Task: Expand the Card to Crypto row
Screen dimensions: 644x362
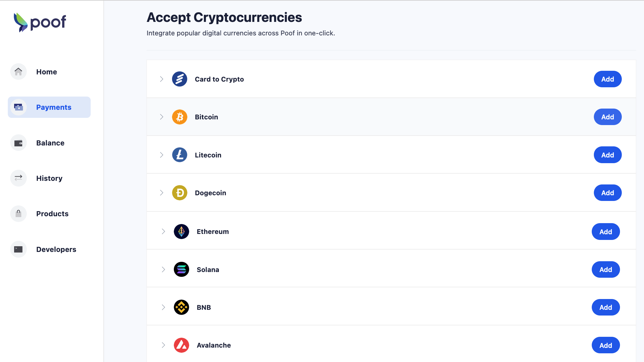Action: pyautogui.click(x=162, y=79)
